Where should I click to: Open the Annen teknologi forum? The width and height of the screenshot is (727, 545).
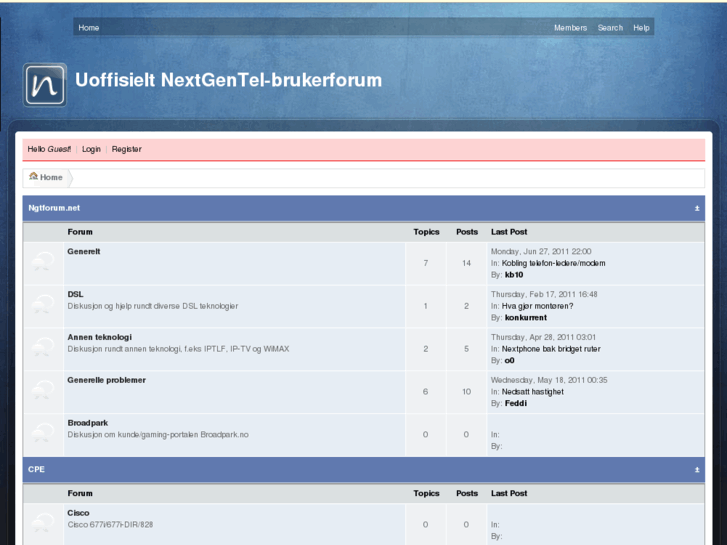click(100, 337)
